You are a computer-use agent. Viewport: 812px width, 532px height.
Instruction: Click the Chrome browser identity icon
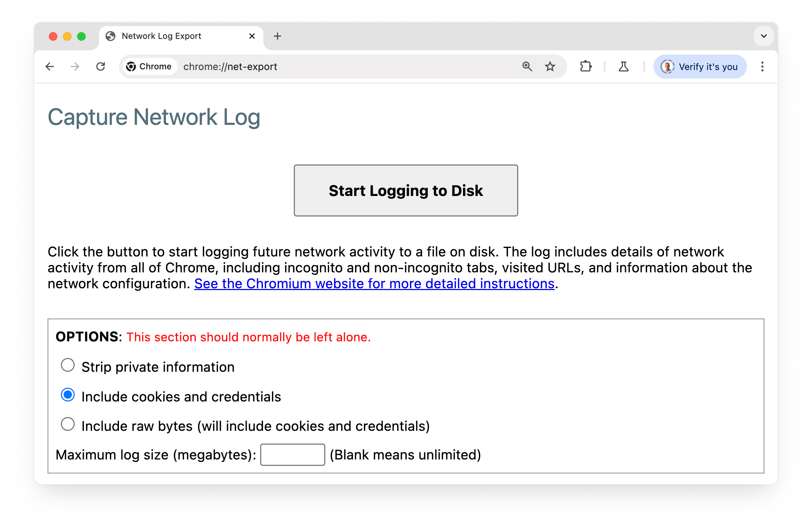tap(667, 66)
